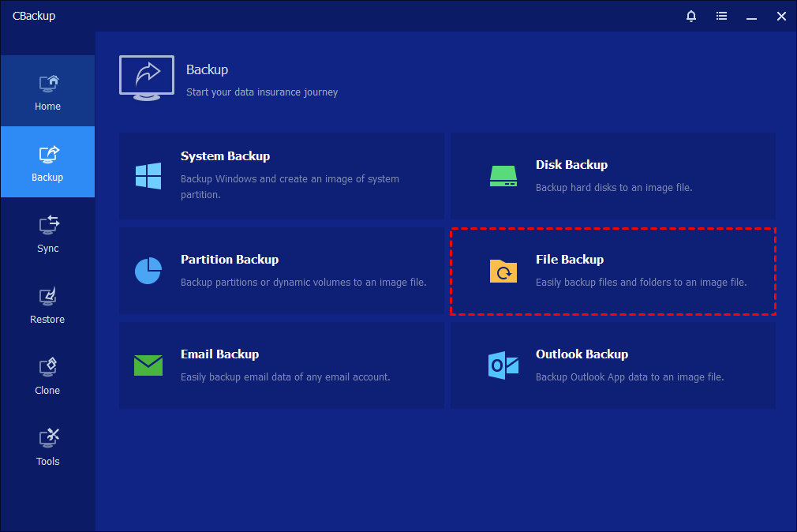797x532 pixels.
Task: Click the yellow File Backup folder icon
Action: tap(503, 271)
